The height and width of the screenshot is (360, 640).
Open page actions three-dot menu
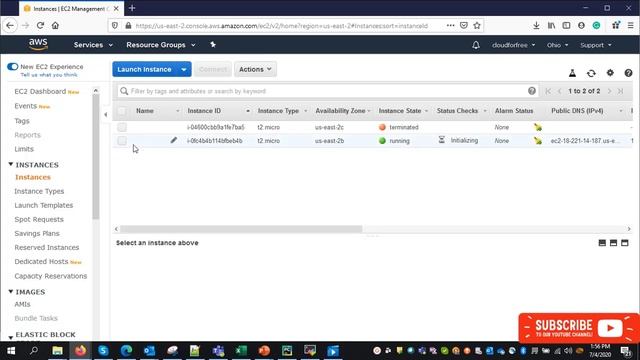[x=450, y=25]
